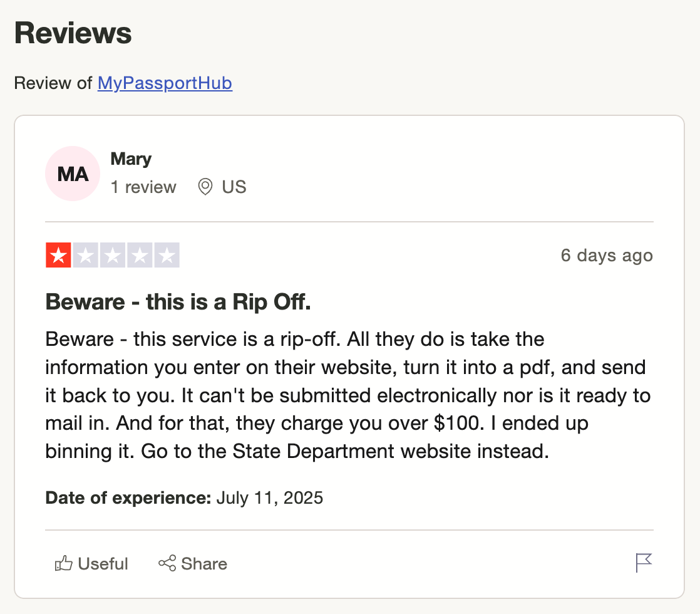
Task: Click the review title Beware Rip Off
Action: (x=178, y=302)
